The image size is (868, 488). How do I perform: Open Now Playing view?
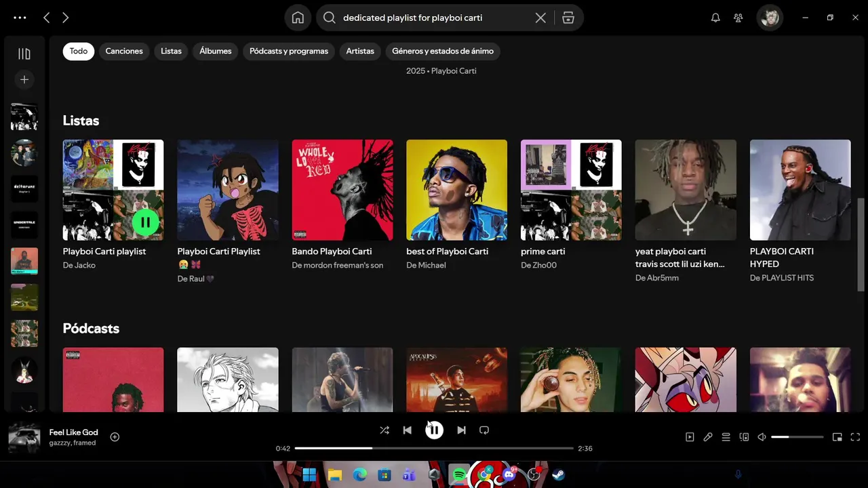pyautogui.click(x=690, y=437)
